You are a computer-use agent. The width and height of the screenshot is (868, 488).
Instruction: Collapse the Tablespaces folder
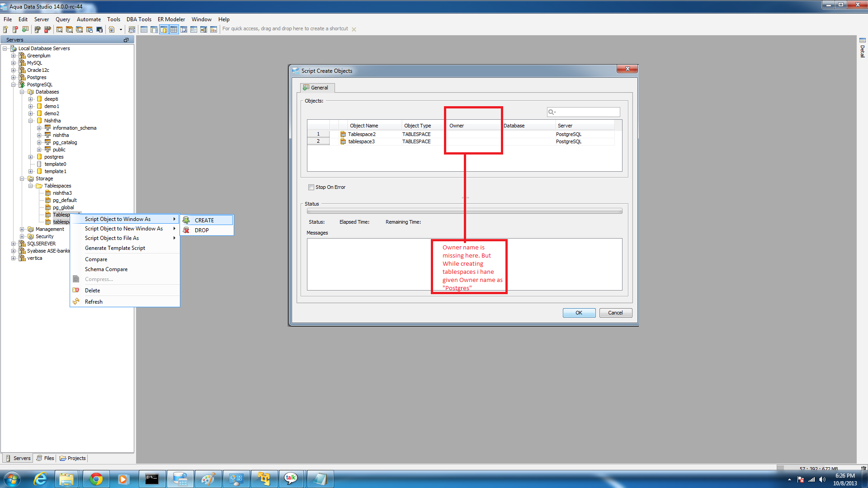(x=31, y=186)
